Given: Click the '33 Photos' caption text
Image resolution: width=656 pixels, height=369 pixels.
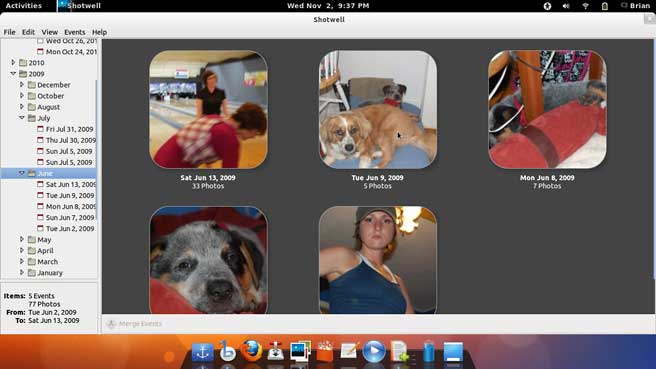Looking at the screenshot, I should pyautogui.click(x=208, y=186).
